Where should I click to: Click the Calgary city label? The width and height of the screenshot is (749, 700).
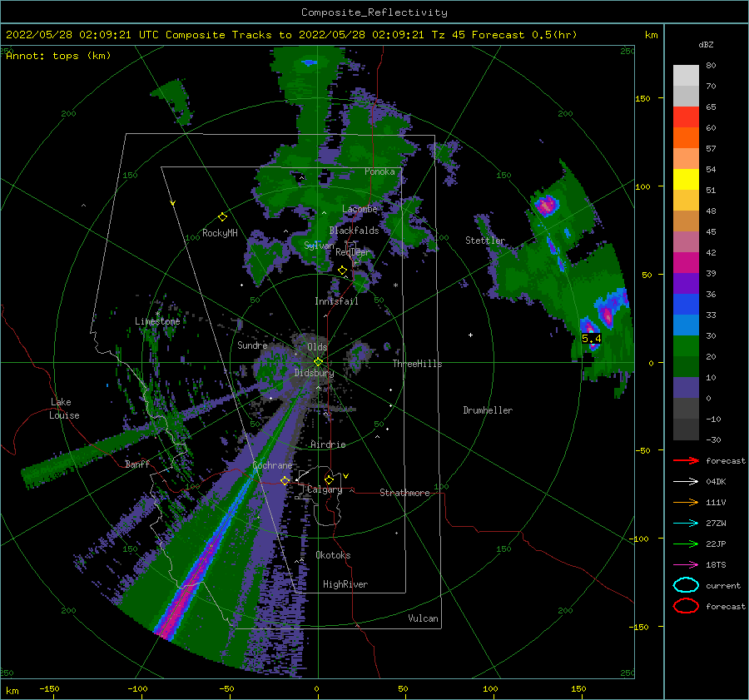[325, 489]
